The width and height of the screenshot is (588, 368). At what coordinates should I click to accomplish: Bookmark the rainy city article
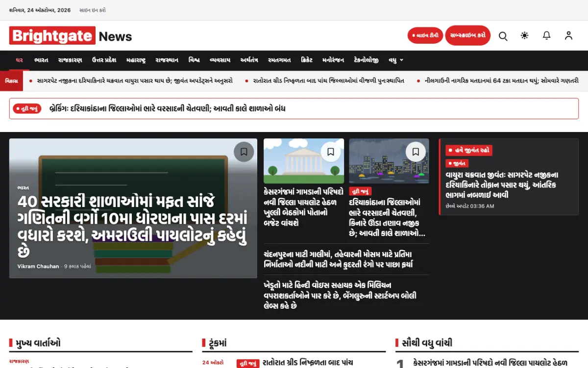pos(416,152)
